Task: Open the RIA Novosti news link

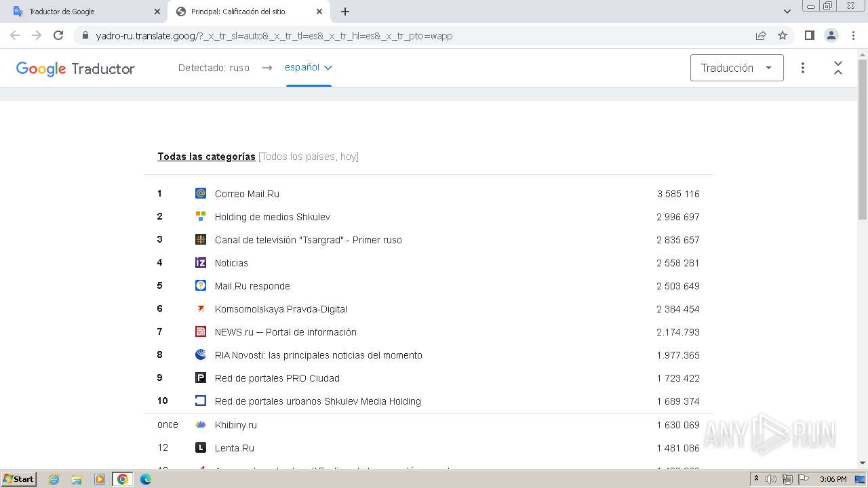Action: tap(319, 355)
